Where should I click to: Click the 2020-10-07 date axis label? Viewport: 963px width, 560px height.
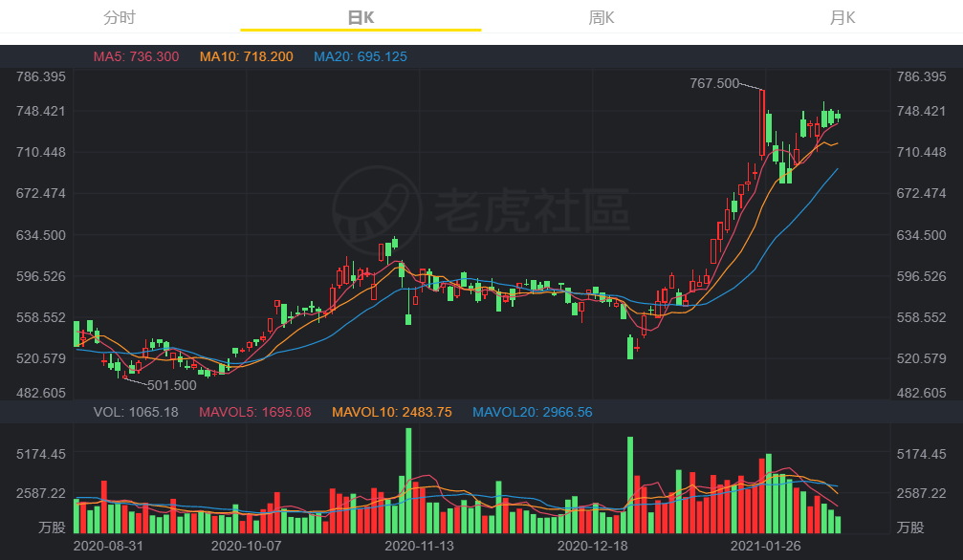(x=247, y=546)
